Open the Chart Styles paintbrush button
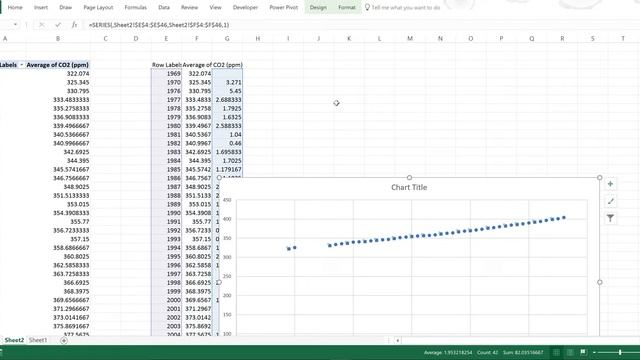This screenshot has width=640, height=360. click(610, 201)
